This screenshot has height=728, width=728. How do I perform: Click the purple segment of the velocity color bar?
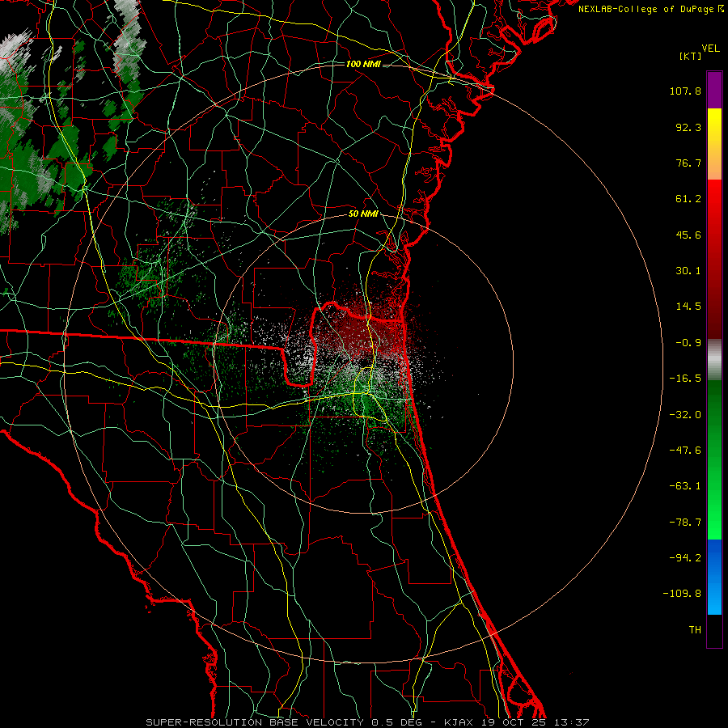coord(714,91)
